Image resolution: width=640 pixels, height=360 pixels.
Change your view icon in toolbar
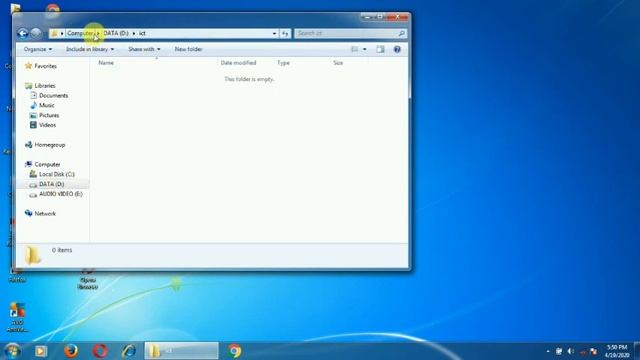pos(354,49)
